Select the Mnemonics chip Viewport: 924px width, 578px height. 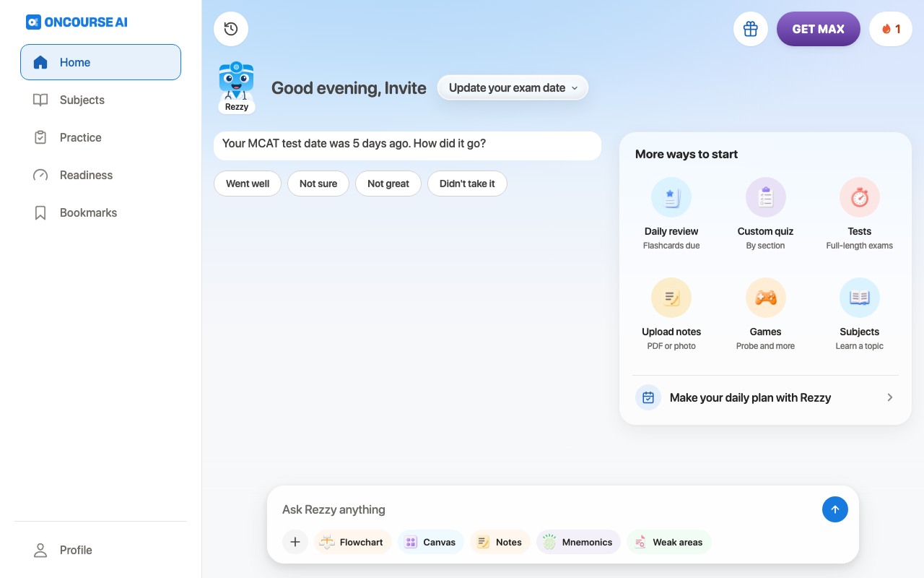click(578, 542)
